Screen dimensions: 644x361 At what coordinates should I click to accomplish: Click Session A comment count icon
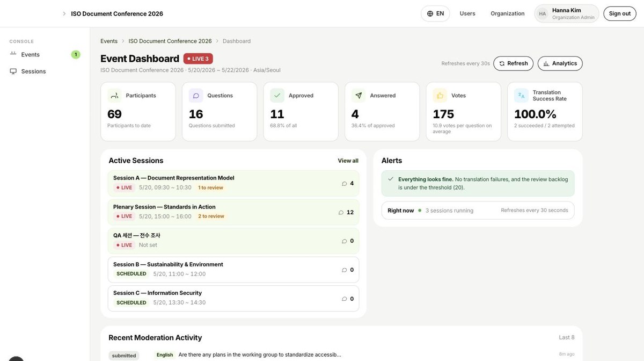345,184
